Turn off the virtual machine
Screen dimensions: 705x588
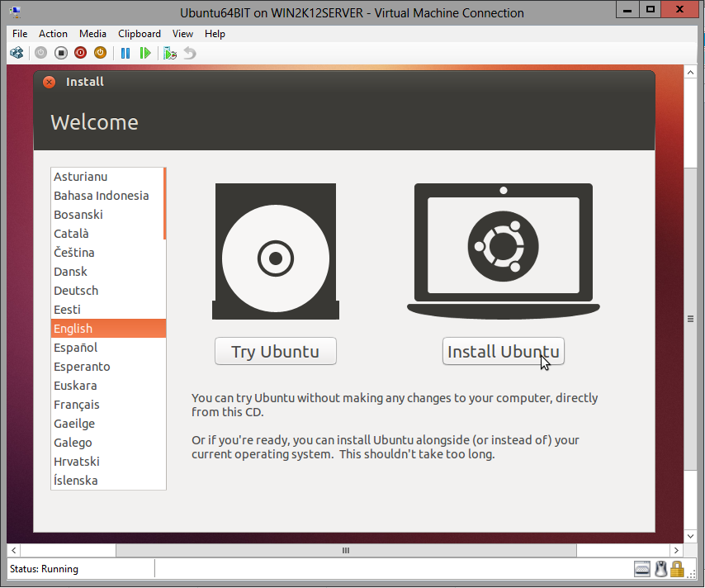[61, 53]
